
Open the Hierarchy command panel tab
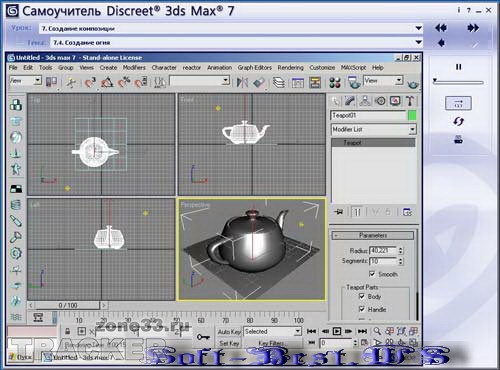click(x=365, y=101)
